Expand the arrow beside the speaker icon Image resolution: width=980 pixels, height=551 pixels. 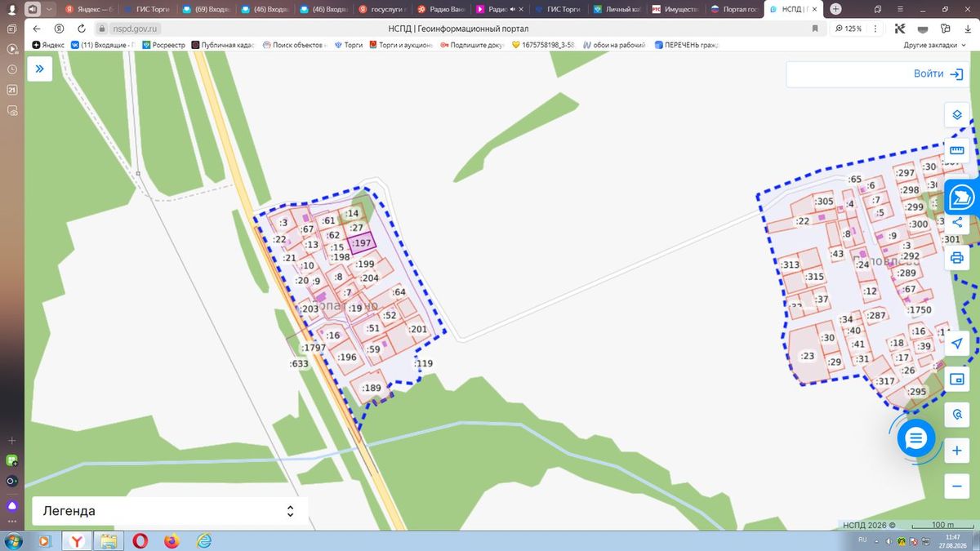[x=48, y=9]
